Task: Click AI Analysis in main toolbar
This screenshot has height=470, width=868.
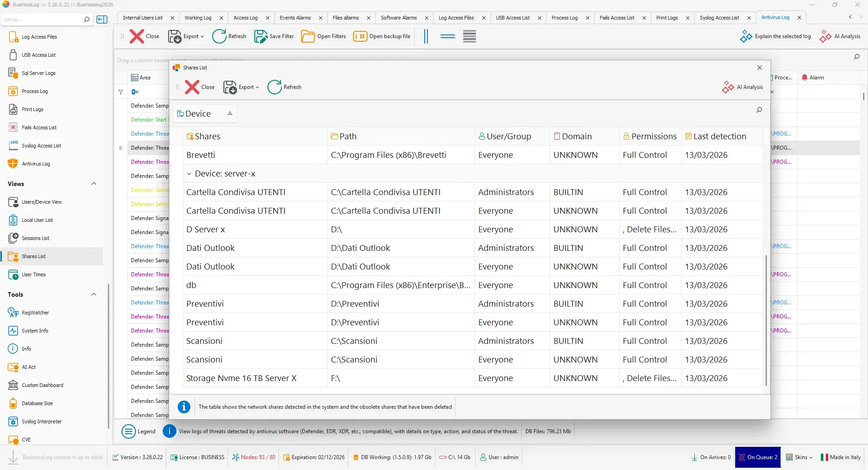Action: [840, 36]
